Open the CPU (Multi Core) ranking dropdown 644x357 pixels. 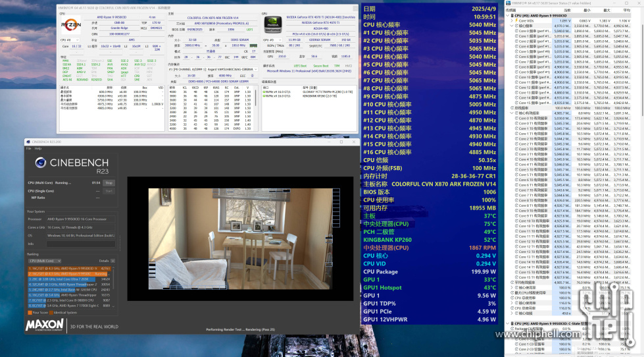(45, 261)
